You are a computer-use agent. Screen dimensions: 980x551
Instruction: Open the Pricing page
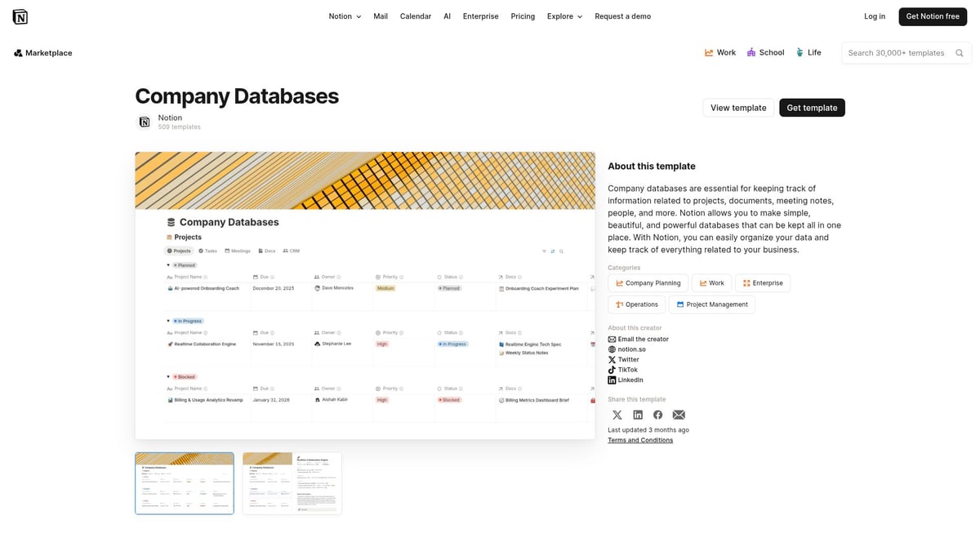tap(523, 16)
